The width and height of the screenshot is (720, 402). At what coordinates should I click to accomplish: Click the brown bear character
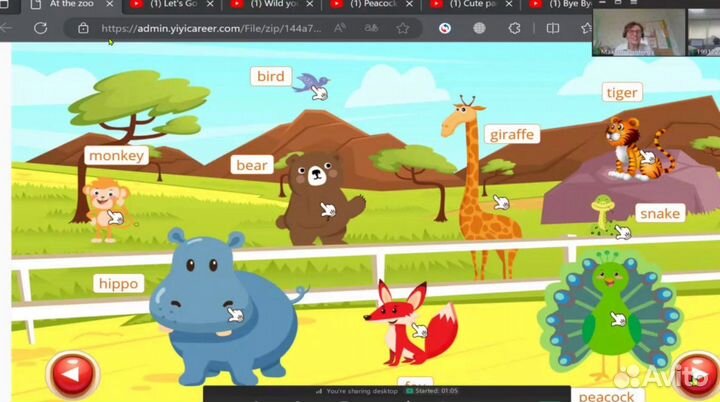[315, 198]
